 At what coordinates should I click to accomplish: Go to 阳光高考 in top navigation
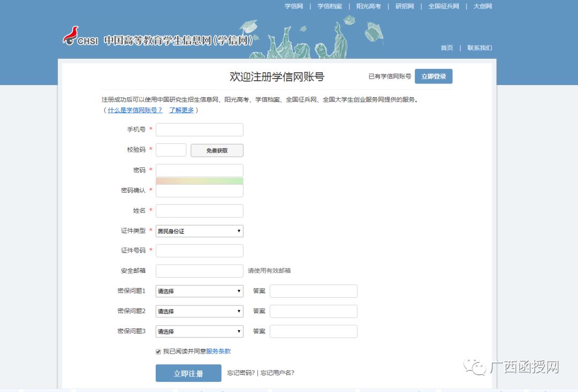point(368,6)
